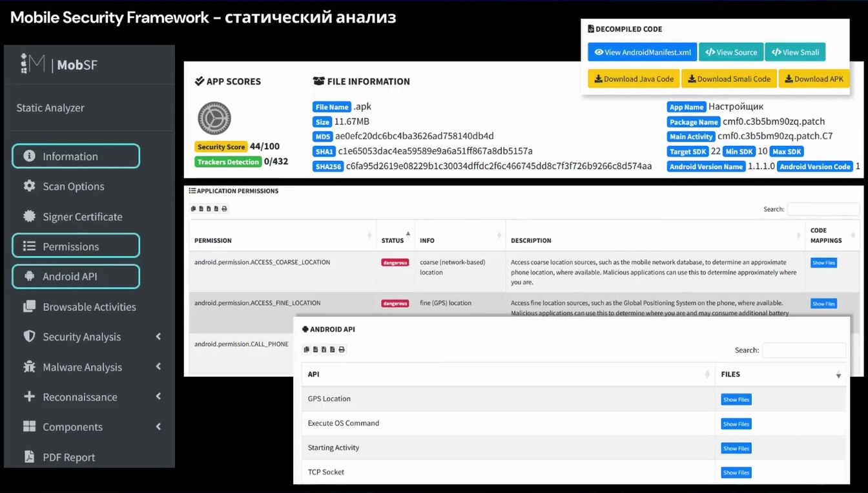Export Android API table as PDF icon

332,350
